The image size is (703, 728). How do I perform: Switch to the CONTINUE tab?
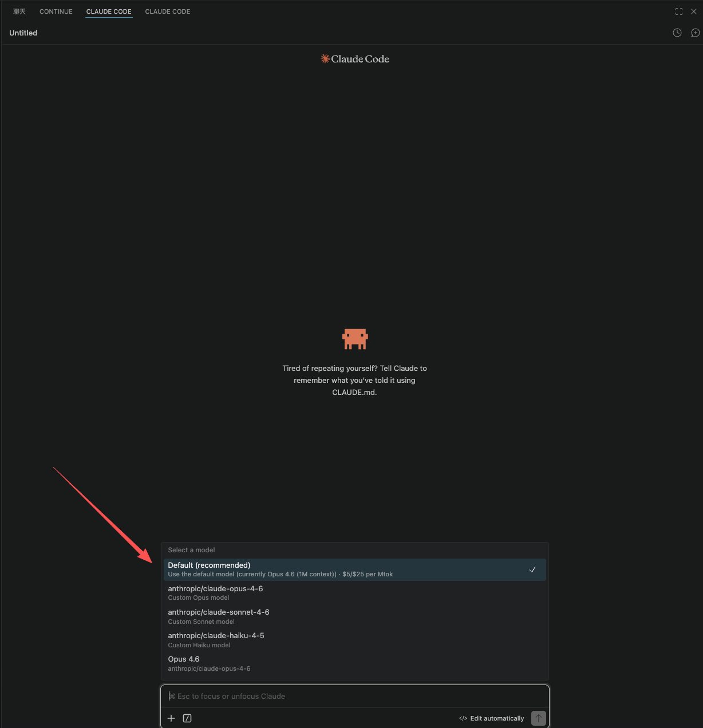pos(56,11)
